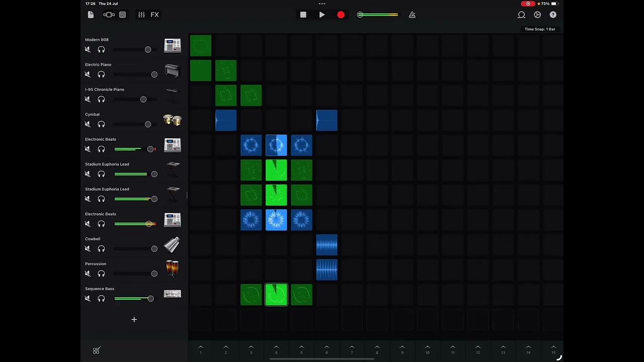Open the track controls mixer icon
This screenshot has height=362, width=644.
pyautogui.click(x=141, y=15)
